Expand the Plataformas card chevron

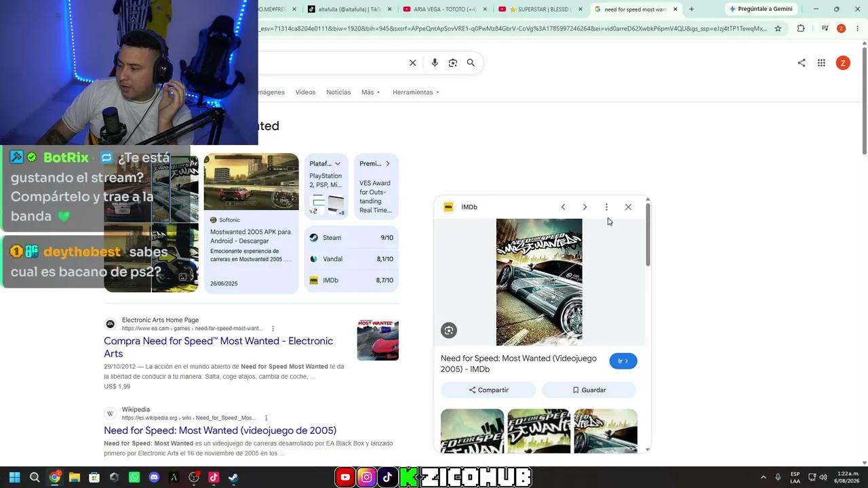tap(337, 163)
